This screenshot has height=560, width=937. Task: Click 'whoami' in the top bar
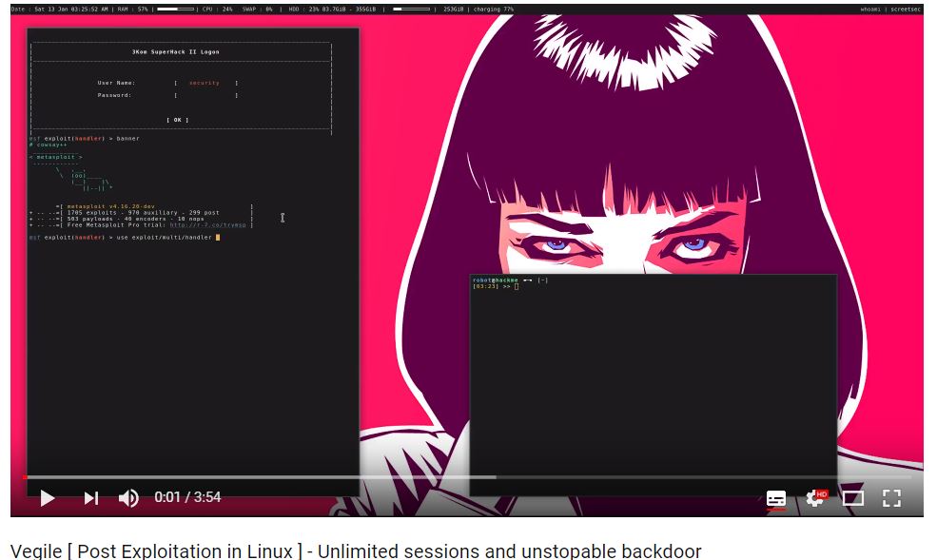(x=871, y=10)
